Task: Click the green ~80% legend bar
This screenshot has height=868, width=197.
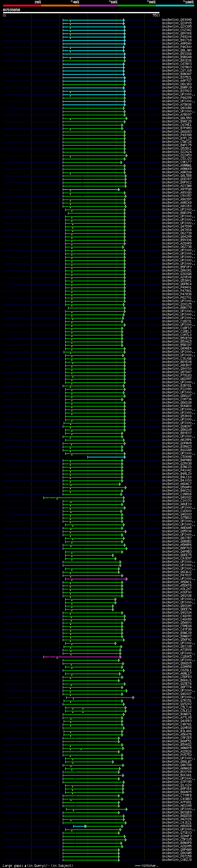Action: [137, 6]
